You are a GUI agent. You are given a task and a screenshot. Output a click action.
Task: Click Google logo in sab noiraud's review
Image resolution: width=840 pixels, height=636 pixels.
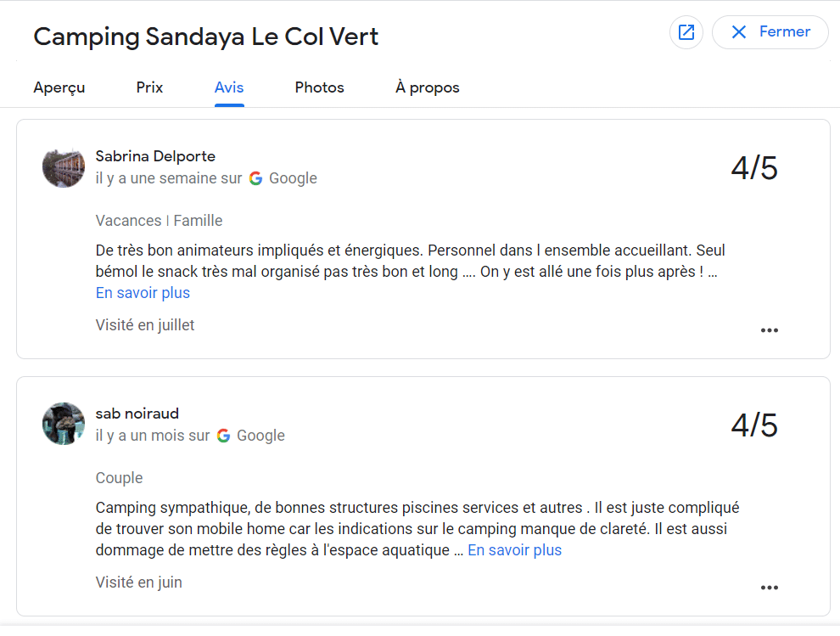click(x=224, y=436)
